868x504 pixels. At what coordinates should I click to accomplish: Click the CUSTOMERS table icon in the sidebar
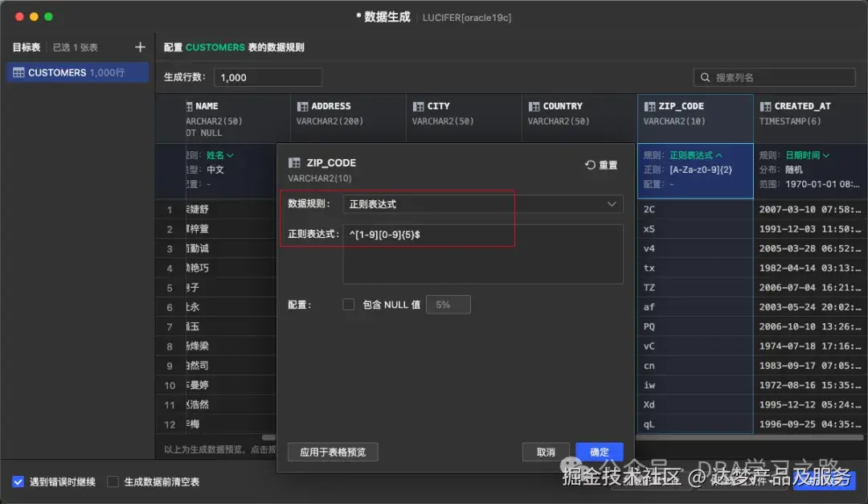click(x=18, y=72)
